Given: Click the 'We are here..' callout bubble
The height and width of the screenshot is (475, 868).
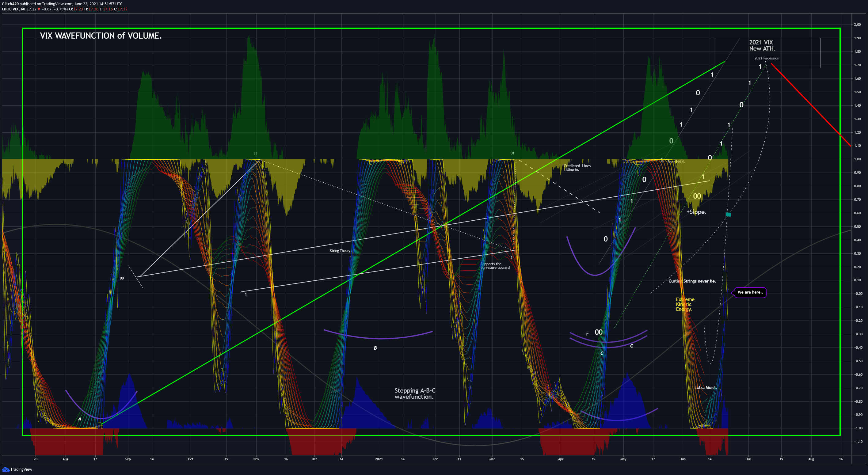Looking at the screenshot, I should 750,292.
